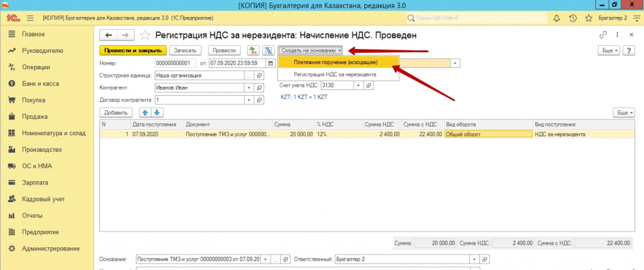This screenshot has width=644, height=270.
Task: Go forward with right arrow
Action: [x=126, y=35]
